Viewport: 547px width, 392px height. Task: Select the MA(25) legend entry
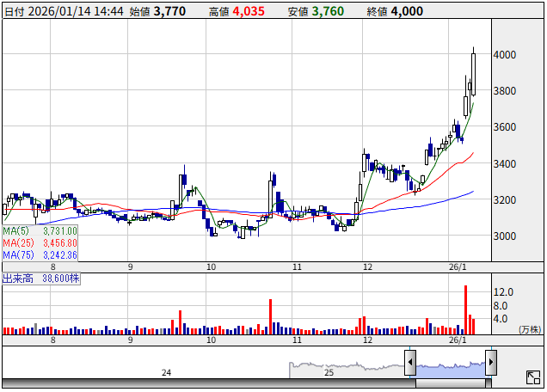tap(40, 243)
